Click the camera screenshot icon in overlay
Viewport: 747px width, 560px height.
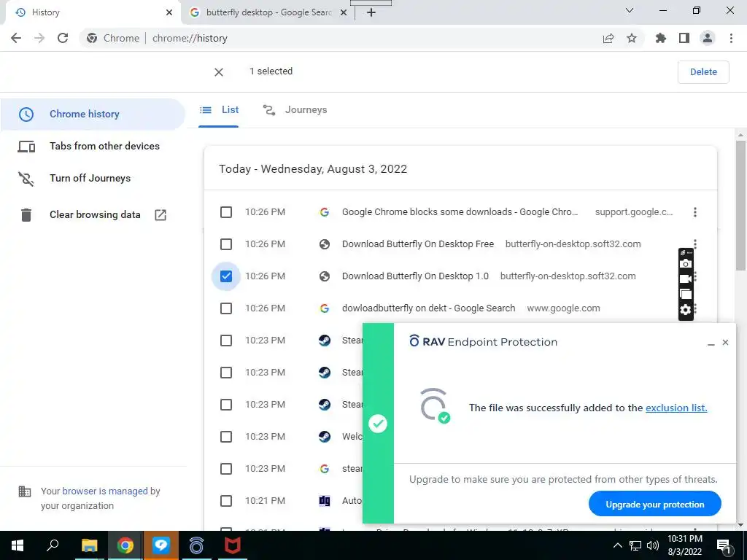click(x=686, y=264)
